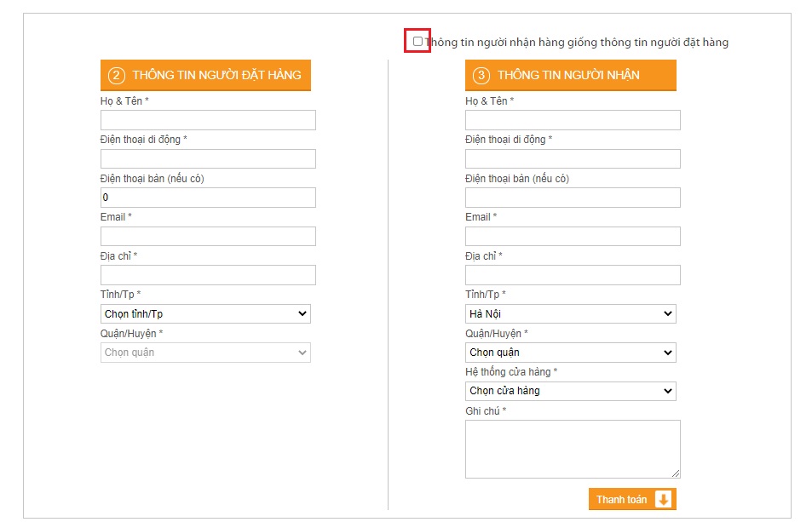Focus the orderer's Email input
812x522 pixels.
pos(208,237)
